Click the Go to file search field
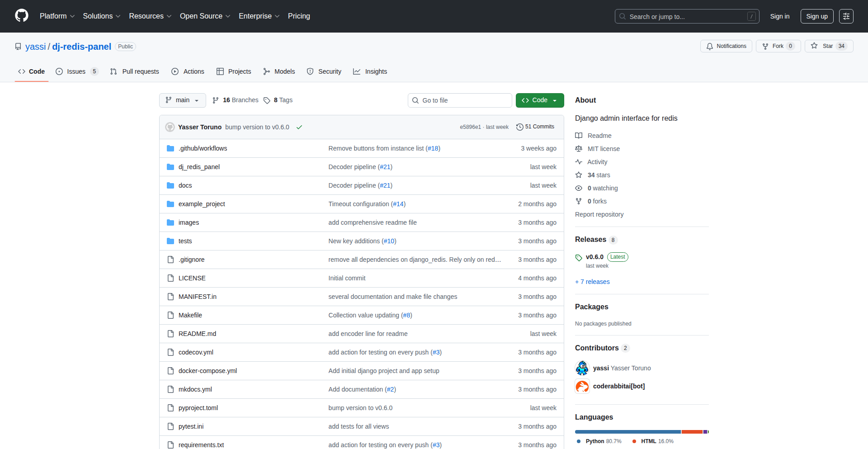The height and width of the screenshot is (449, 868). 460,100
